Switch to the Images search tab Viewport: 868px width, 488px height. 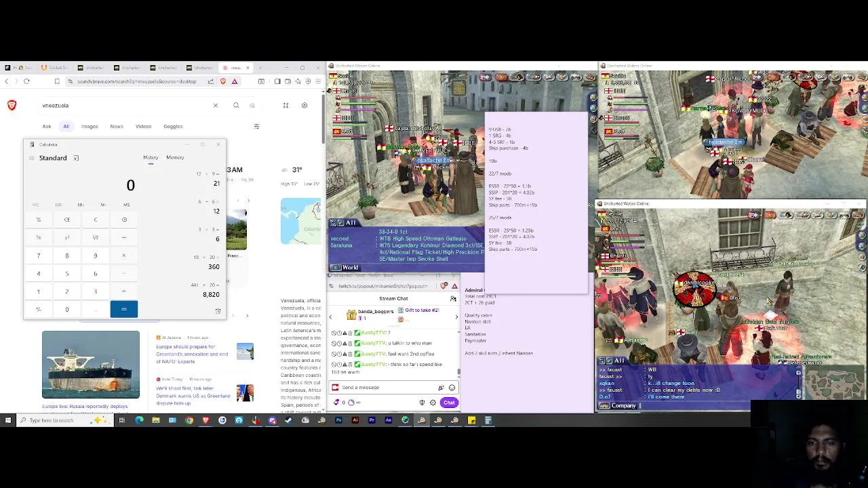point(90,126)
